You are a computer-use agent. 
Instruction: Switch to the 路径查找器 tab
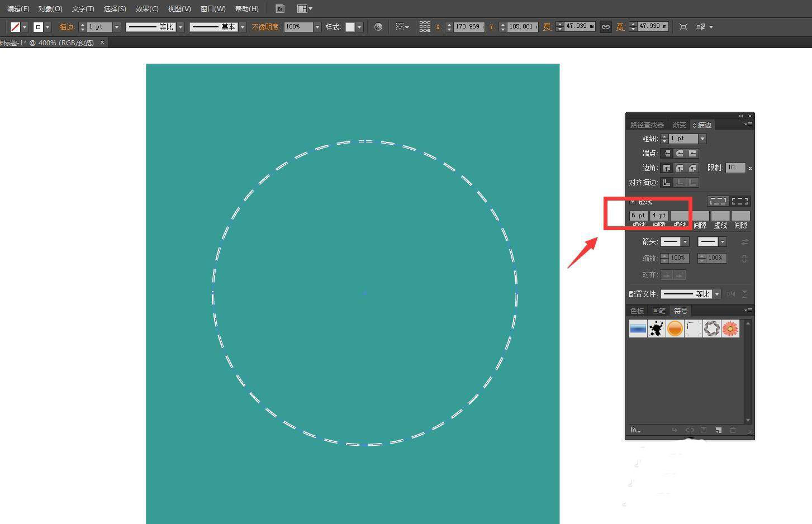click(x=647, y=125)
